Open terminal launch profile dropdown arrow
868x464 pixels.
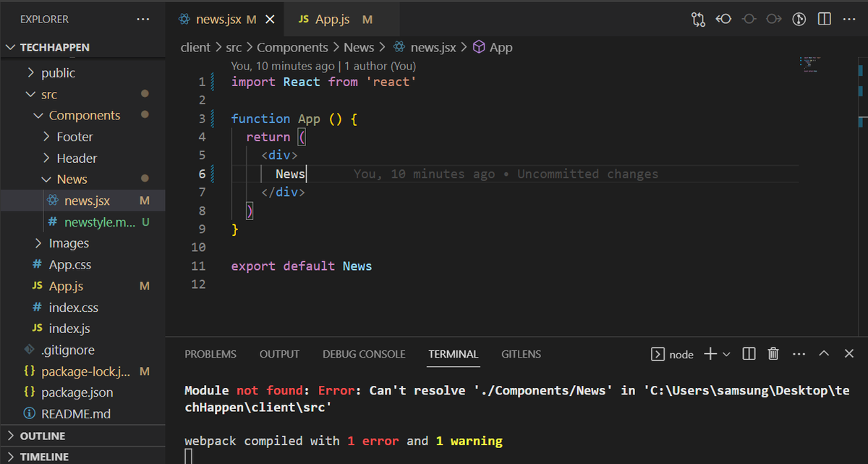(x=726, y=354)
